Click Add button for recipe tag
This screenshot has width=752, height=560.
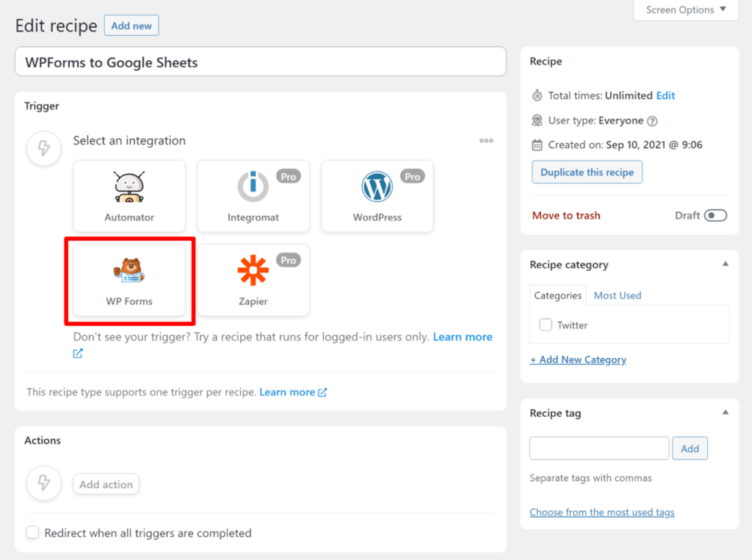pos(690,448)
